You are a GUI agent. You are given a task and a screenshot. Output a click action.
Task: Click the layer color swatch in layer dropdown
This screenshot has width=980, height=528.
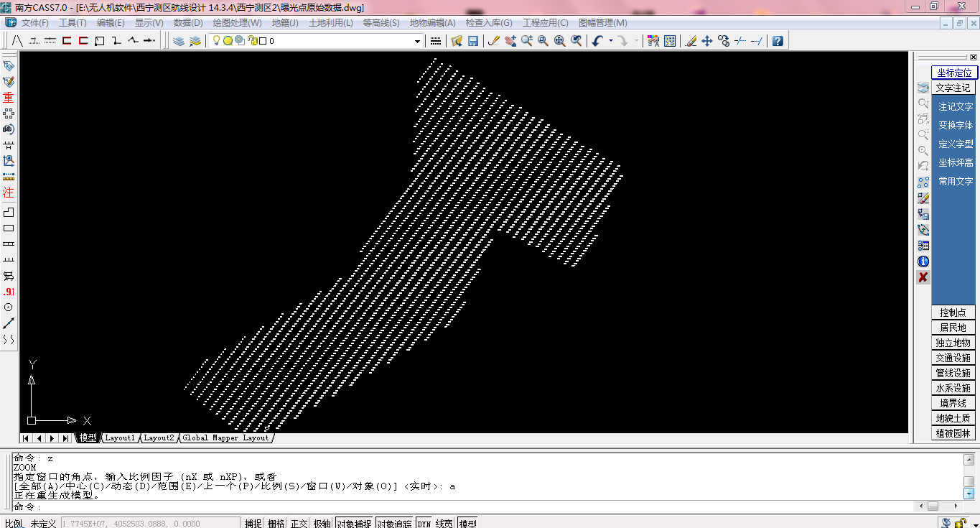[x=263, y=41]
